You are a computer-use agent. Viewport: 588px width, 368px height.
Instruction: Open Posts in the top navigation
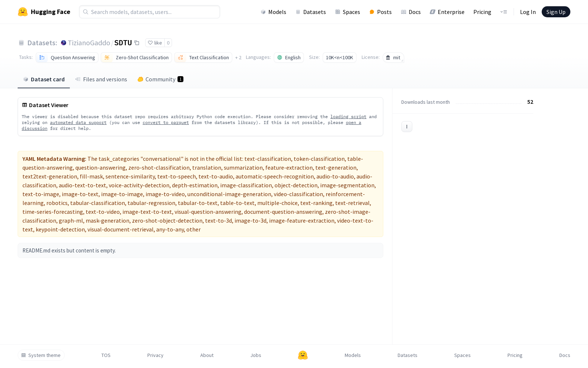tap(380, 12)
